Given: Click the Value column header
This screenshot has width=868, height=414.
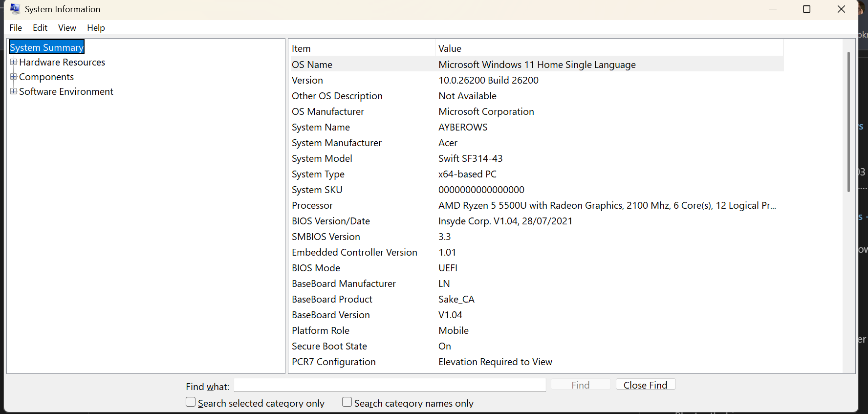Looking at the screenshot, I should (x=609, y=48).
